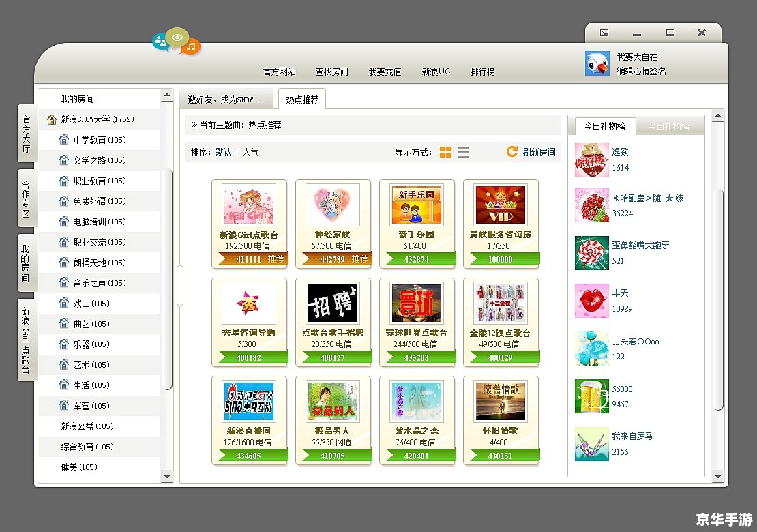The width and height of the screenshot is (757, 532).
Task: Select 我的房间 list header
Action: tap(100, 98)
